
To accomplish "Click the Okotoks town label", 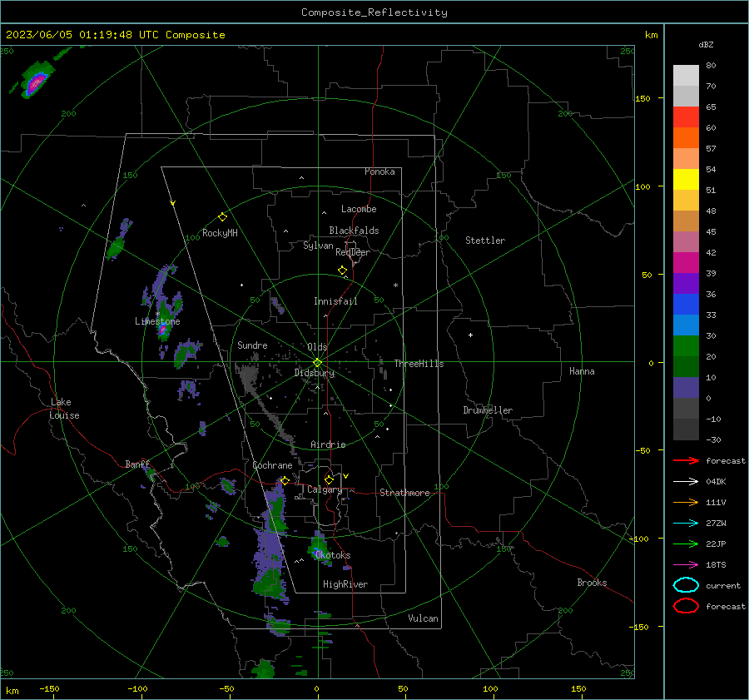I will pyautogui.click(x=333, y=555).
